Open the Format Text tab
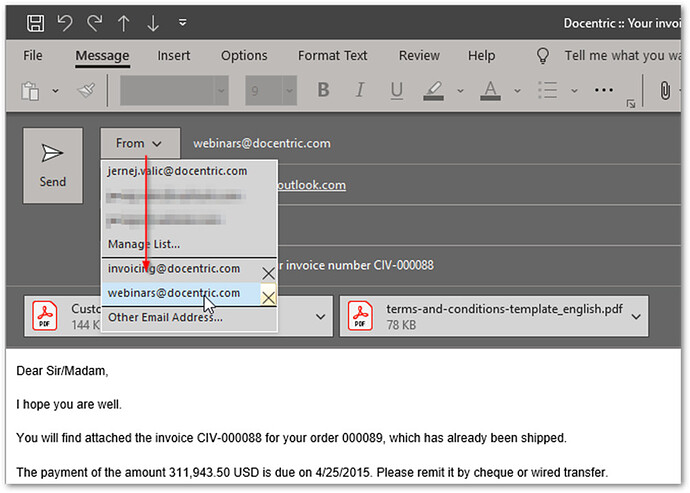Viewport: 690px width, 493px height. 333,56
